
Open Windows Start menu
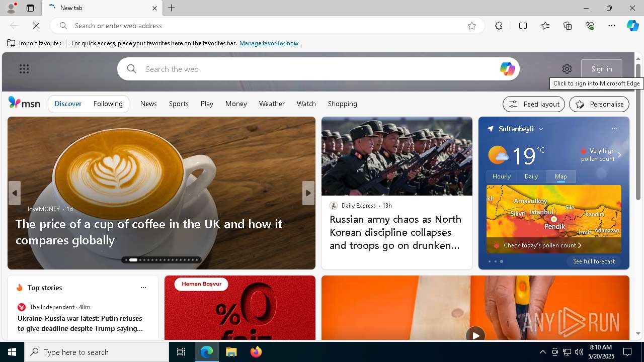pos(12,352)
